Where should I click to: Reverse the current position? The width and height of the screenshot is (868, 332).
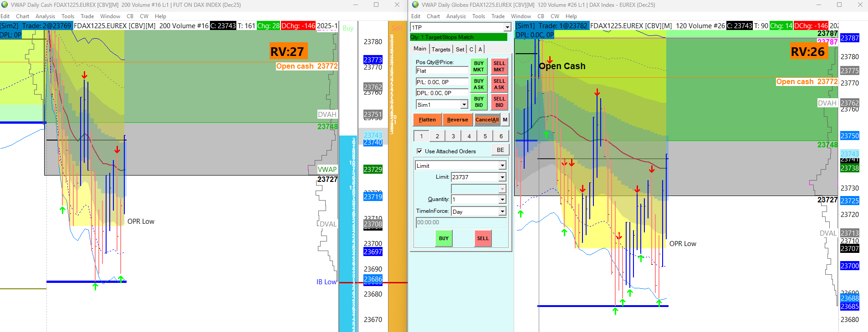point(457,120)
